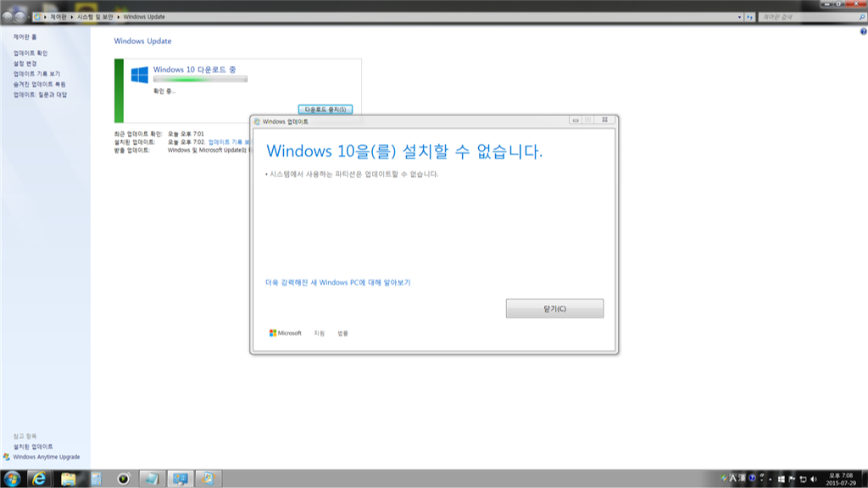Open the language bar options arrow
Image resolution: width=868 pixels, height=488 pixels.
tap(762, 479)
